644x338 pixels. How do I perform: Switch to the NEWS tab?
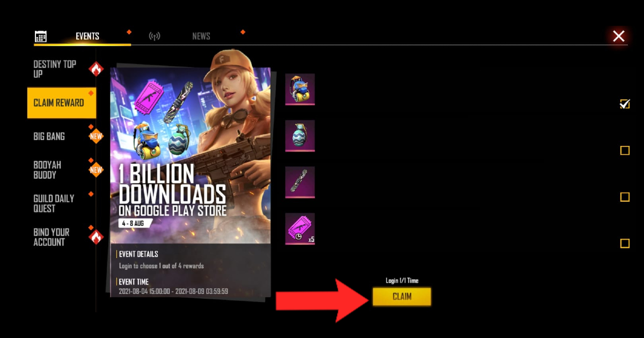[201, 36]
